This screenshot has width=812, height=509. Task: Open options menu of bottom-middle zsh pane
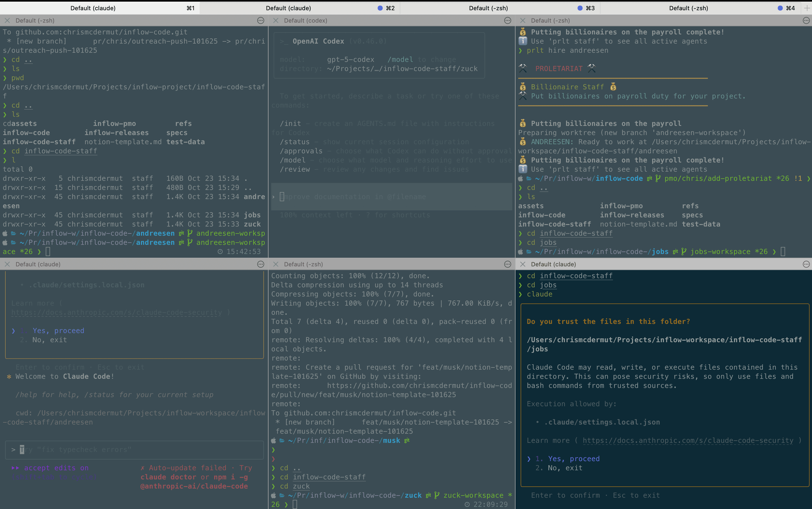(x=508, y=264)
